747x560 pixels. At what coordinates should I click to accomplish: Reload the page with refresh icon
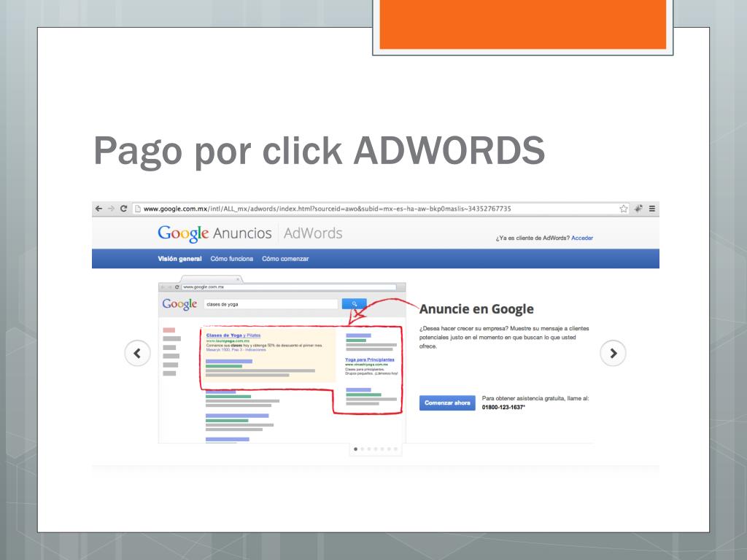123,209
